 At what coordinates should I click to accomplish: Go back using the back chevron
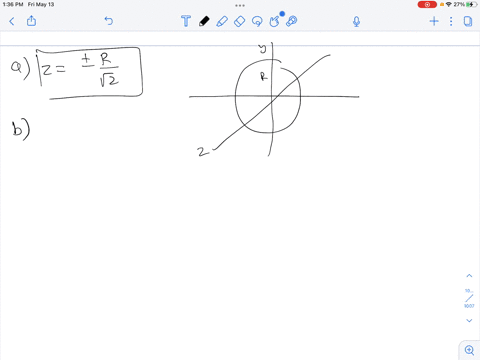(x=12, y=21)
